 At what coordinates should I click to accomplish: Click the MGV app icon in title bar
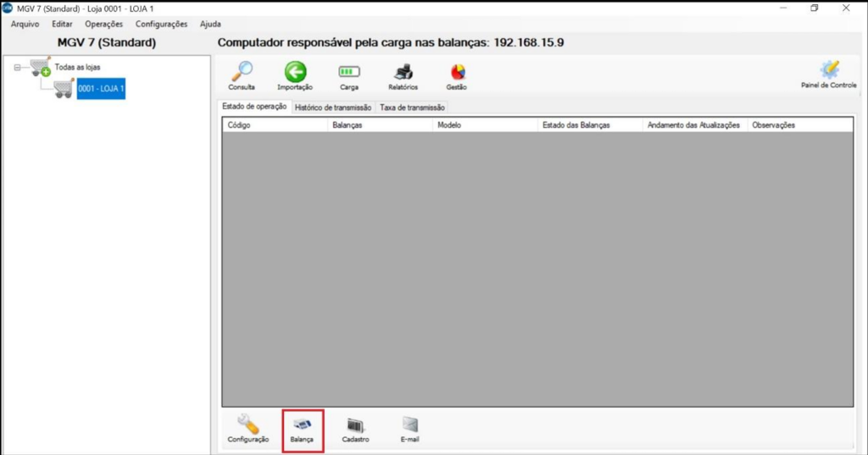pyautogui.click(x=8, y=8)
